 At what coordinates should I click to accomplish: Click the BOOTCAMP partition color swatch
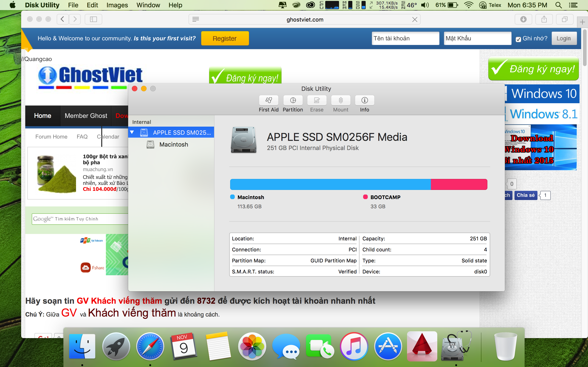coord(365,197)
